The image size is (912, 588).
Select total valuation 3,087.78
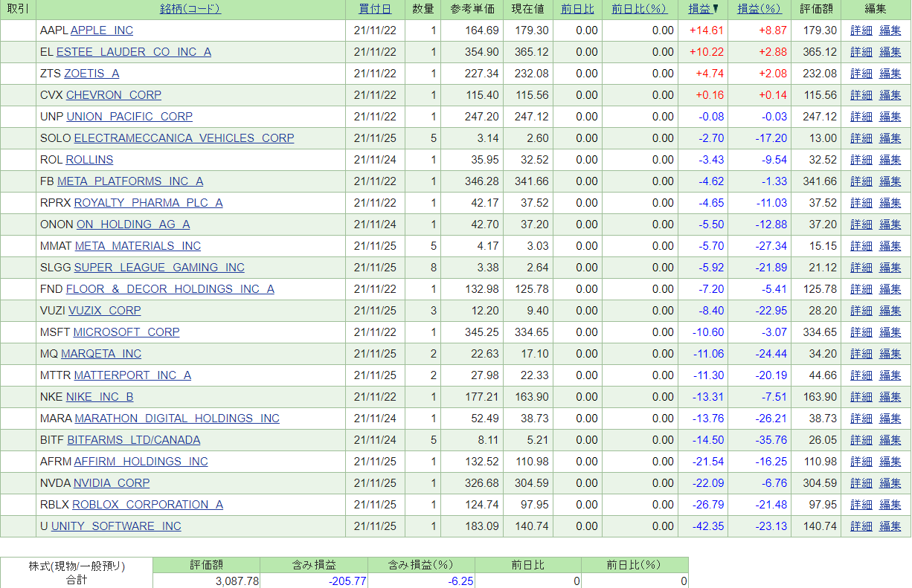point(237,581)
